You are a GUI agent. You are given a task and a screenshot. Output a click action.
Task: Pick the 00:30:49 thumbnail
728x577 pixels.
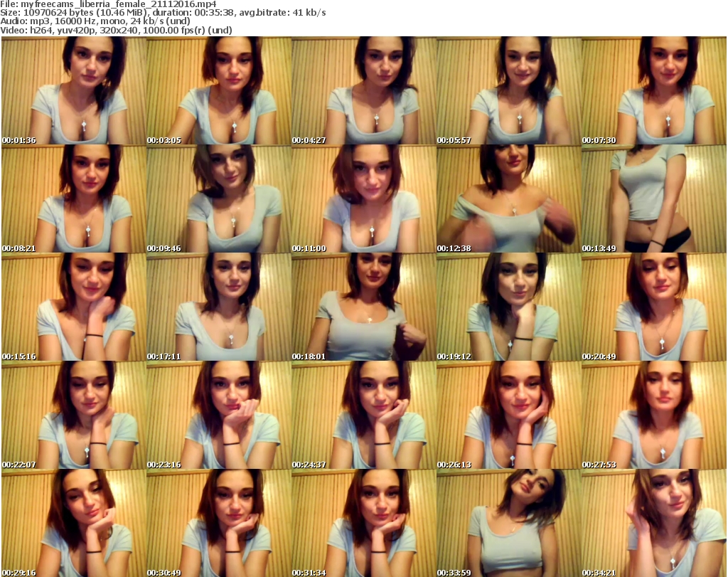click(219, 523)
